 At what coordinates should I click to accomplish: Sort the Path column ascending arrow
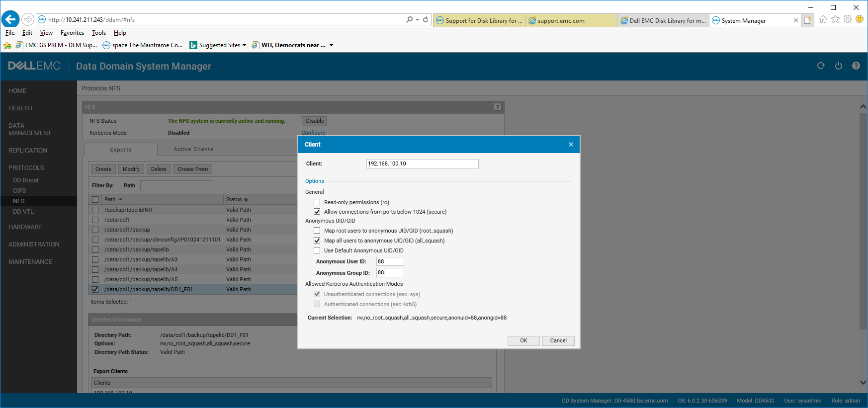point(120,199)
